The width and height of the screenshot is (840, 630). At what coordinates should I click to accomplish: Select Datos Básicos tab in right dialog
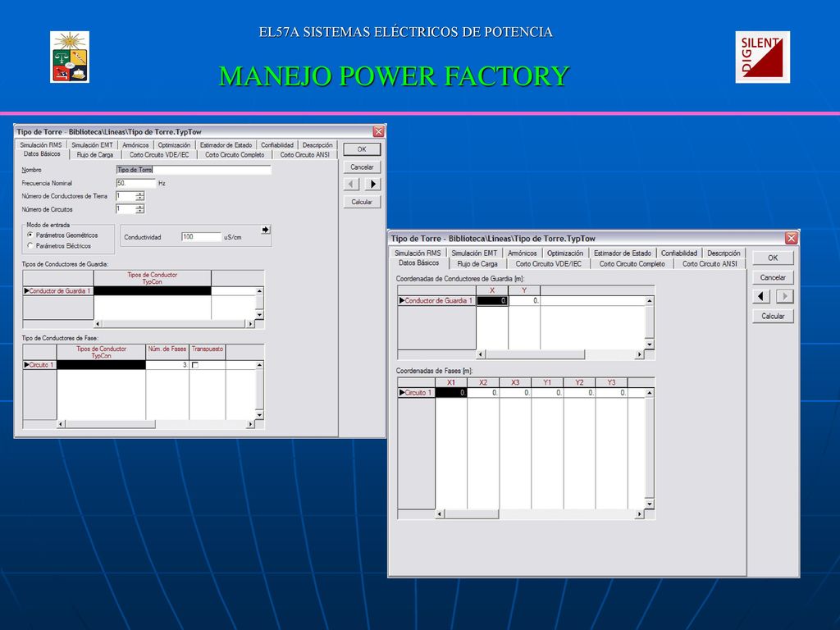(419, 262)
